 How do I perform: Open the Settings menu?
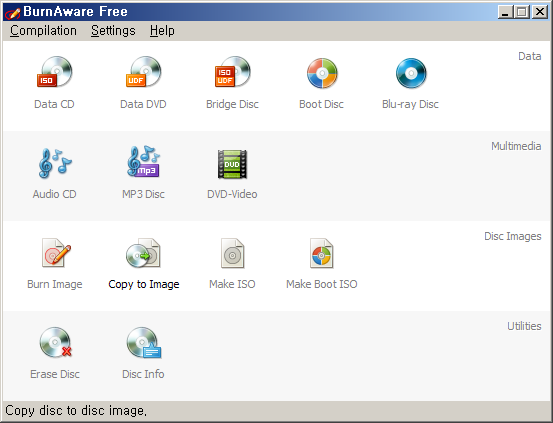(113, 31)
